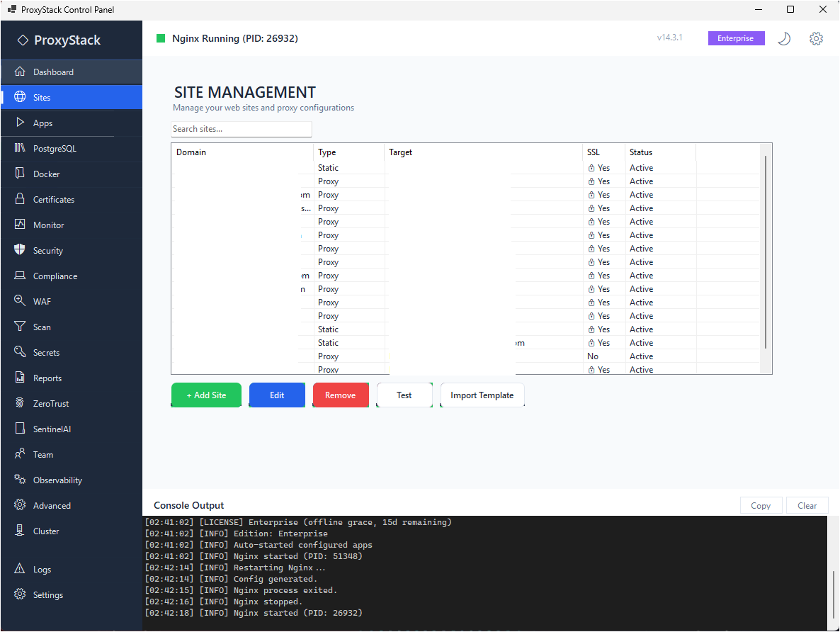840x632 pixels.
Task: Clear the console output
Action: (x=807, y=505)
